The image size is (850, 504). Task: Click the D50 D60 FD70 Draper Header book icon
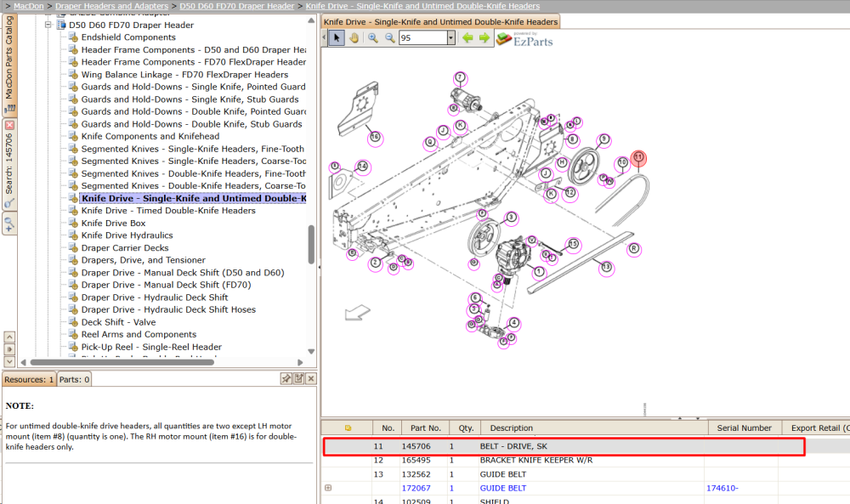(61, 25)
